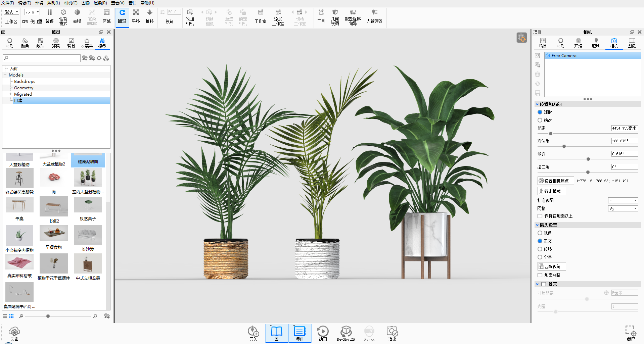
Task: Launch the KeyShotXR wizard
Action: pos(346,334)
